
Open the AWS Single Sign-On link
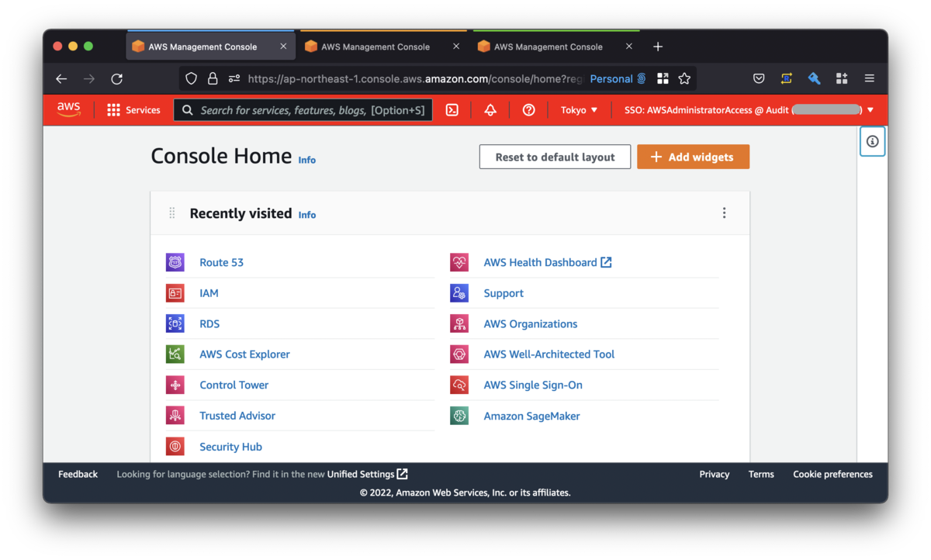point(533,385)
